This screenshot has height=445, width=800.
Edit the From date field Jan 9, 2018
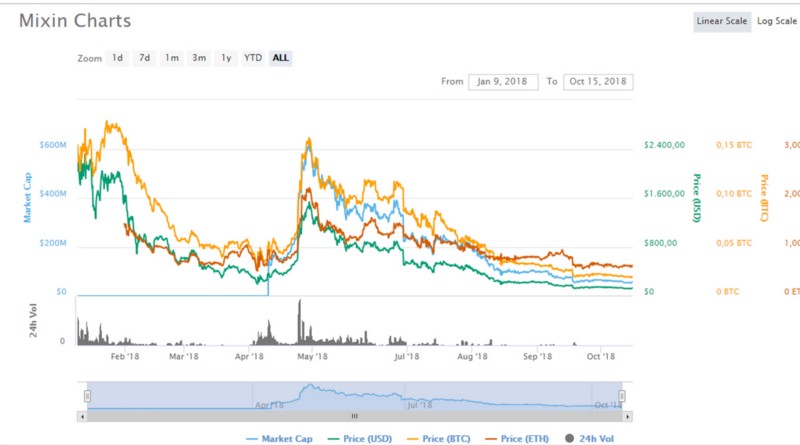pos(503,82)
